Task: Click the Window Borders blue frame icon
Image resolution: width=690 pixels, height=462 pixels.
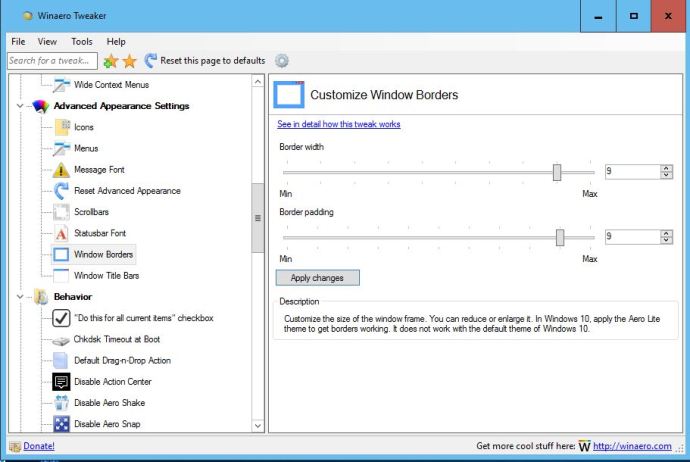Action: coord(61,254)
